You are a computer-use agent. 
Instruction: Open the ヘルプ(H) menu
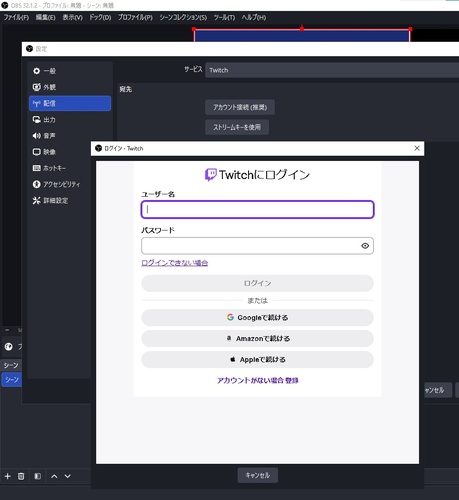click(254, 17)
